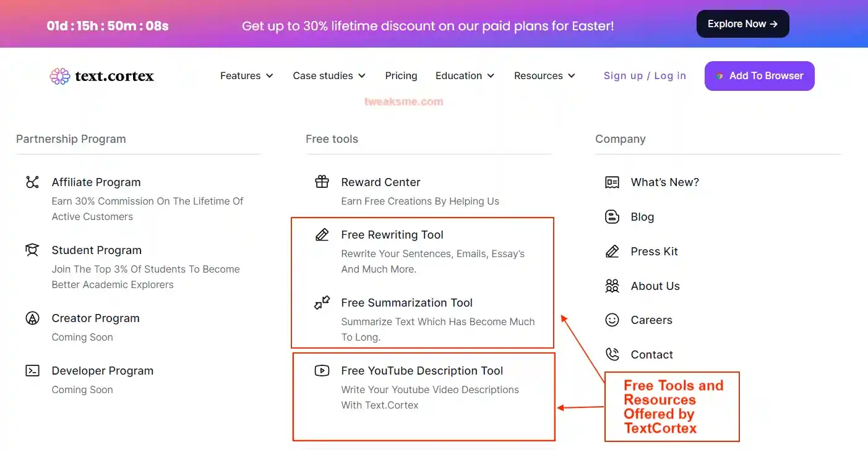Viewport: 868px width, 450px height.
Task: Click the Chrome icon in Add To Browser
Action: (720, 76)
